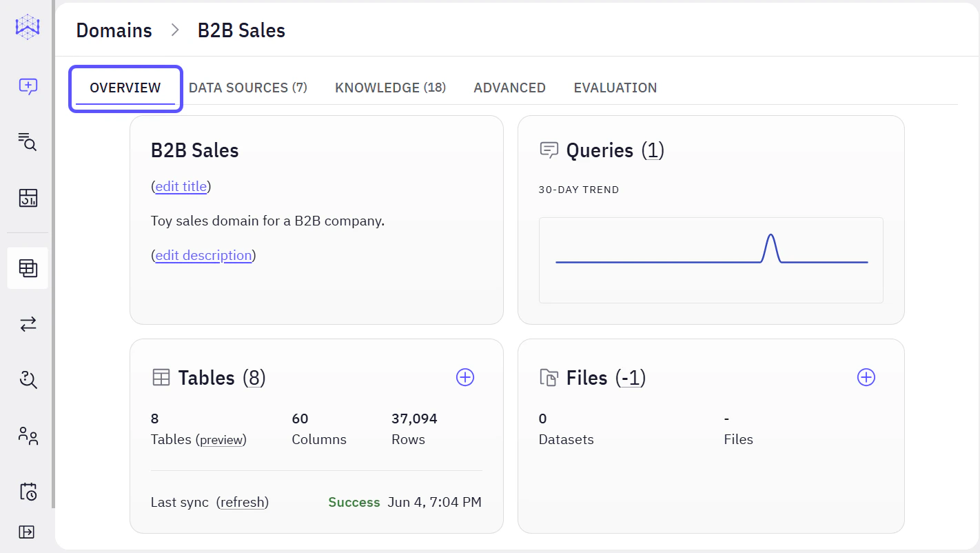Viewport: 980px width, 553px height.
Task: Open the dashboards panel icon in the sidebar
Action: coord(26,199)
